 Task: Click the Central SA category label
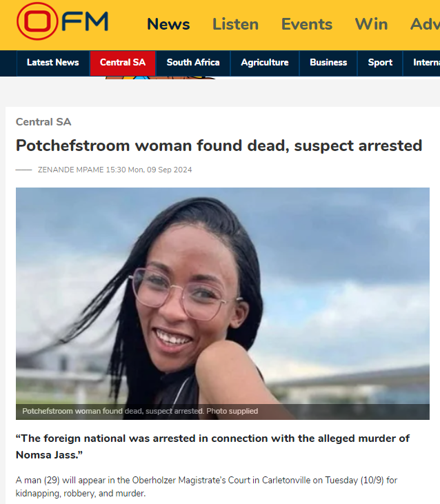[x=43, y=122]
